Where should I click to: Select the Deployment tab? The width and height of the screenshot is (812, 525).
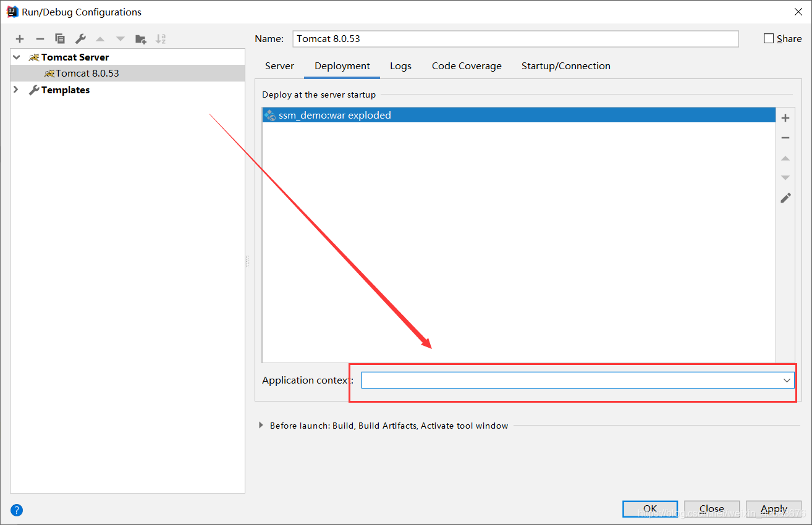pyautogui.click(x=342, y=66)
